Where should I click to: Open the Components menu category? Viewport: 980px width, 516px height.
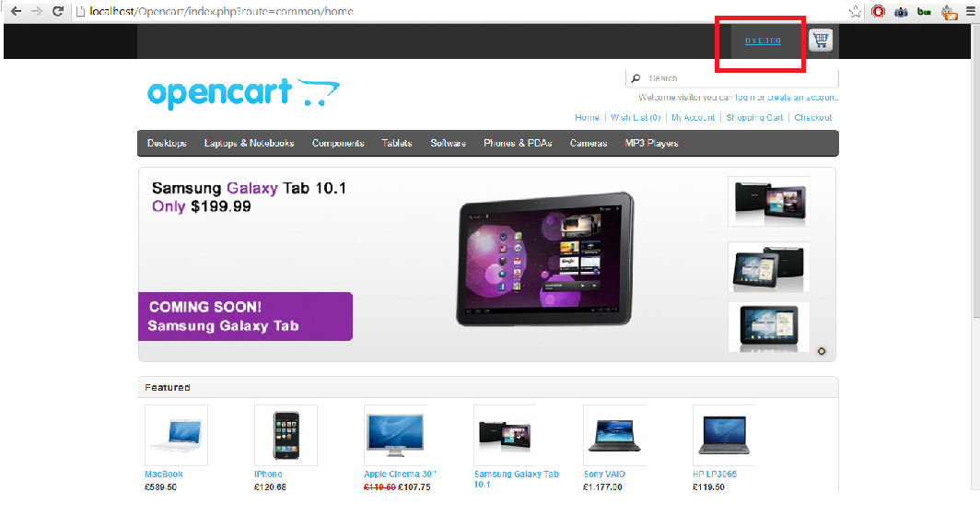click(338, 143)
